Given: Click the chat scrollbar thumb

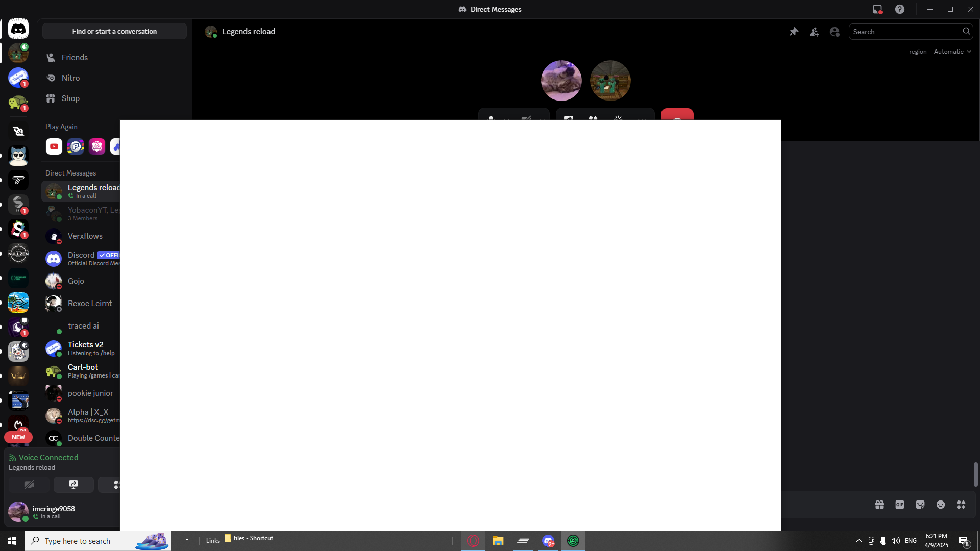Looking at the screenshot, I should click(975, 474).
